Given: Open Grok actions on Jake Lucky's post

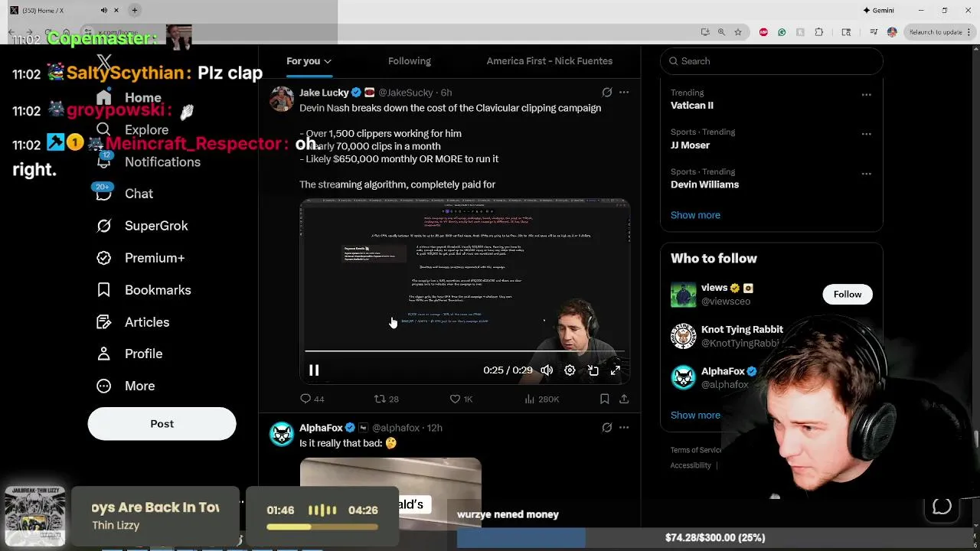Looking at the screenshot, I should click(607, 93).
